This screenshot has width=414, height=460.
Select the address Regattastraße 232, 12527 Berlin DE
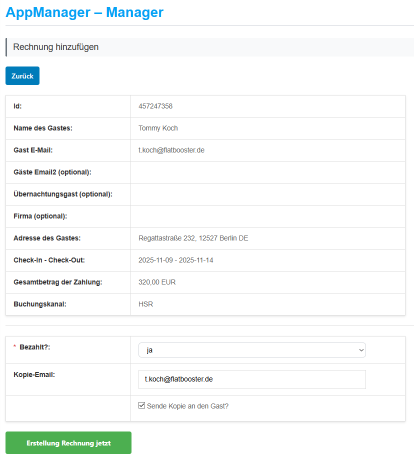(x=193, y=238)
